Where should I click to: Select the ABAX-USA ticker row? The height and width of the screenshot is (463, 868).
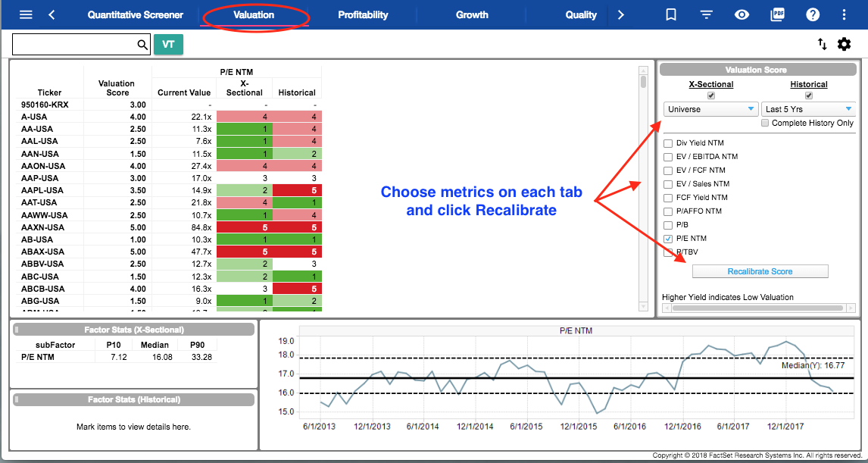(x=169, y=252)
